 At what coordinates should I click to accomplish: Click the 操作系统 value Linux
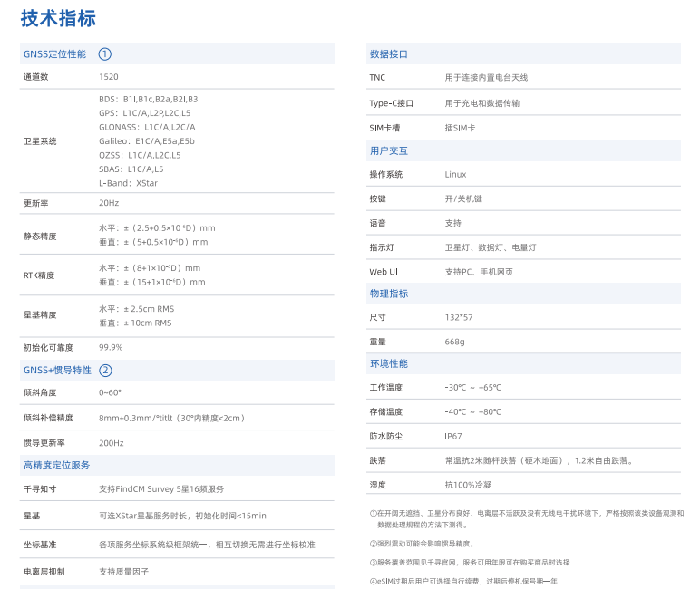coord(455,174)
